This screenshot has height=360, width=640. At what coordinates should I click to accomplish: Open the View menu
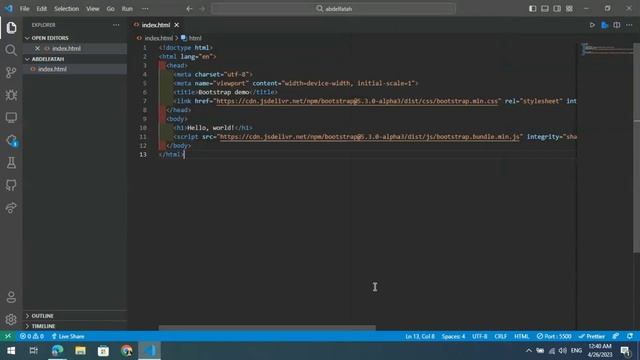point(93,9)
